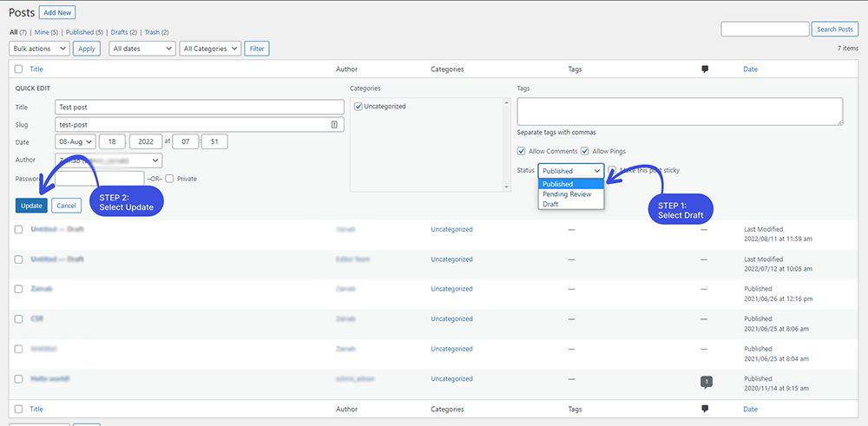This screenshot has width=868, height=426.
Task: Sort by the Date column header
Action: click(750, 69)
